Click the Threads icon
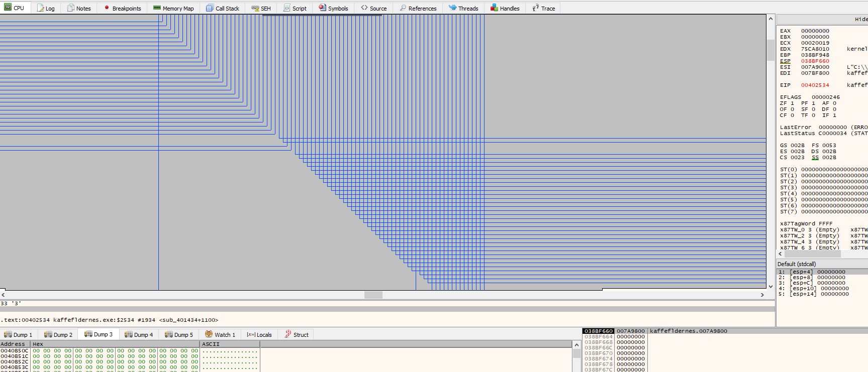 tap(452, 8)
